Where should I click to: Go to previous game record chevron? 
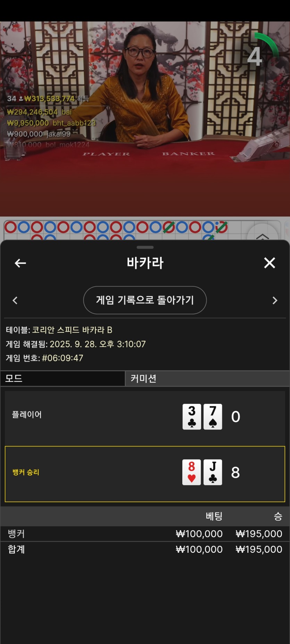click(15, 300)
